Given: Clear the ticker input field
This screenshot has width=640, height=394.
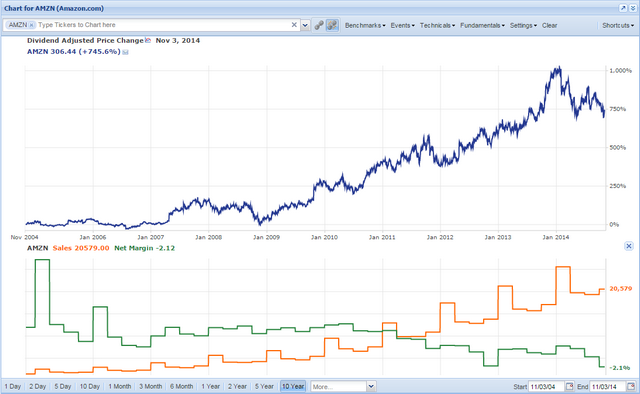Looking at the screenshot, I should tap(294, 25).
